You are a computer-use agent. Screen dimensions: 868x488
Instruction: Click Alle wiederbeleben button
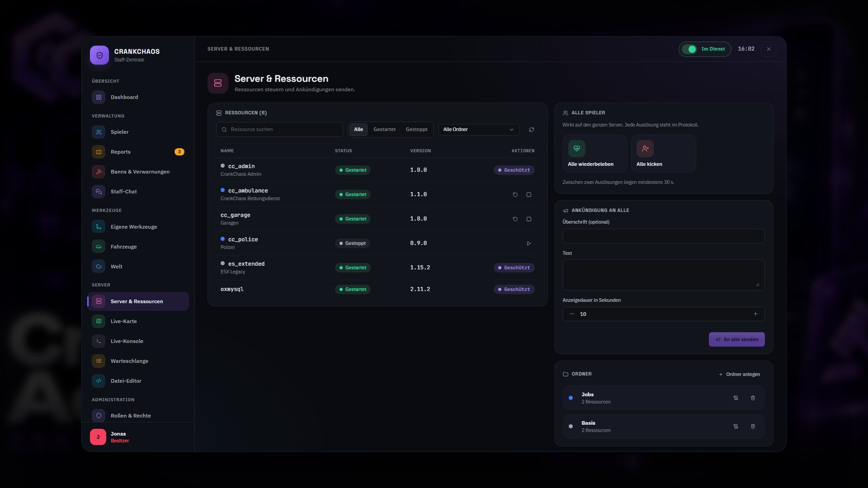pos(595,154)
